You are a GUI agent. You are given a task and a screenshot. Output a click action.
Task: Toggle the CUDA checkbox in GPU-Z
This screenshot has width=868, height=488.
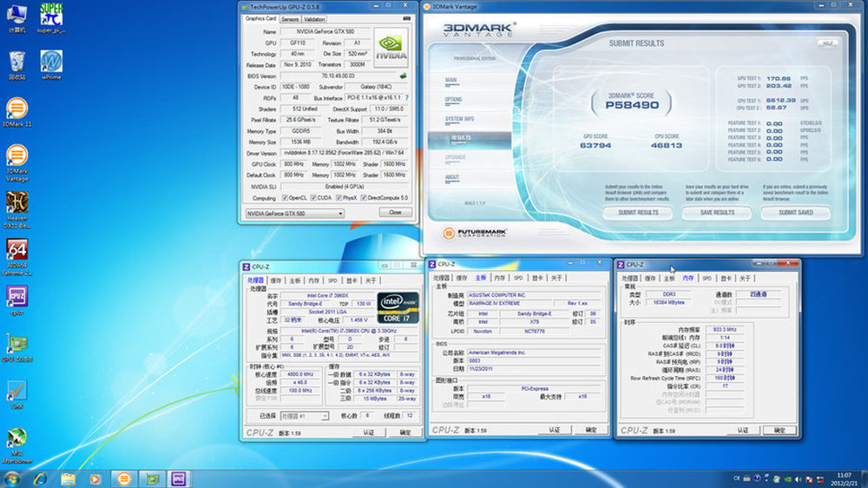[x=313, y=198]
